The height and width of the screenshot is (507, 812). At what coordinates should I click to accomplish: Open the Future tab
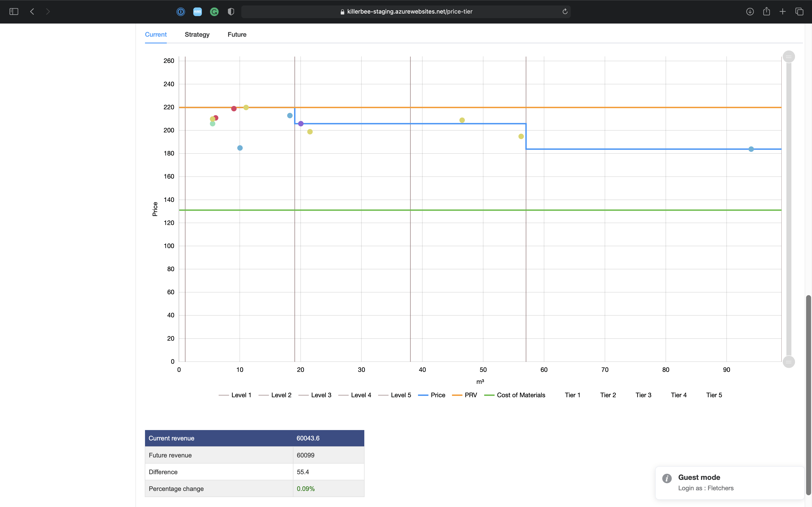click(x=237, y=35)
